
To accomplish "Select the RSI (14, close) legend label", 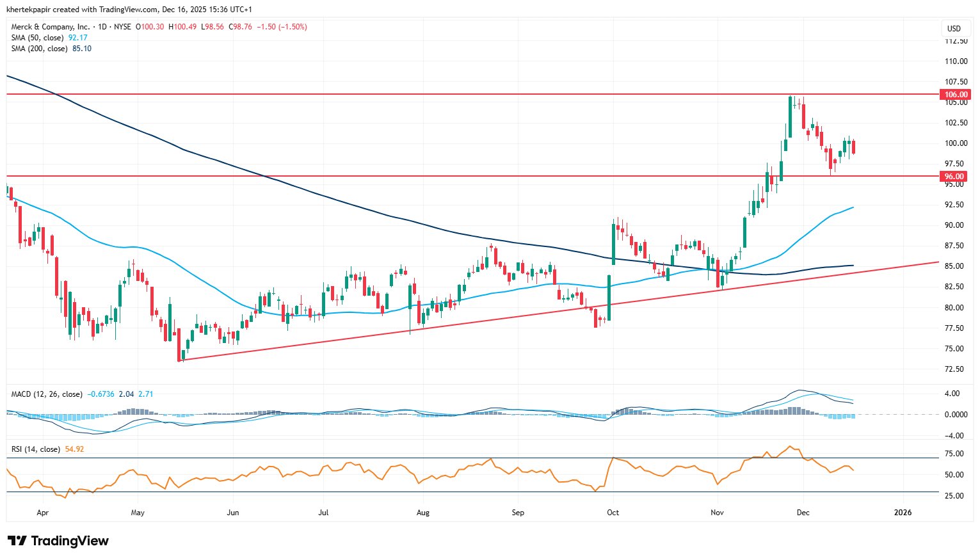I will [x=36, y=449].
